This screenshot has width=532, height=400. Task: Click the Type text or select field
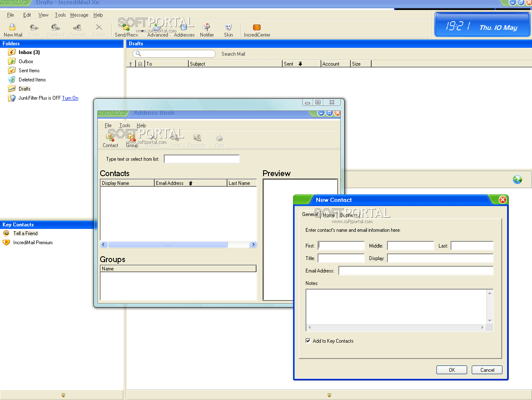coord(202,159)
